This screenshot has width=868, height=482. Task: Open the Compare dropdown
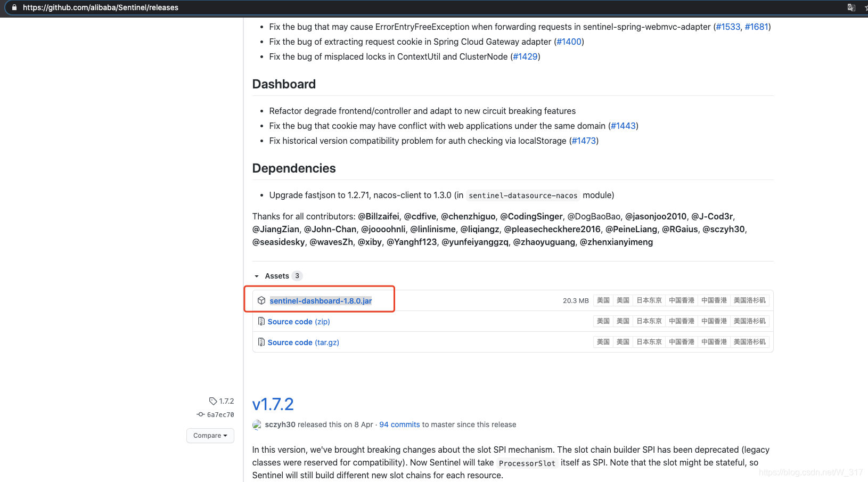[210, 436]
